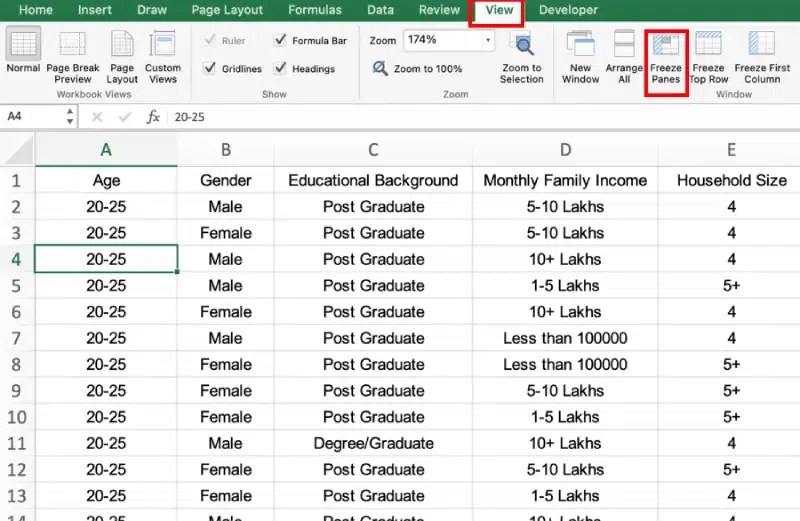Open the Insert tab
The image size is (800, 521).
point(94,10)
